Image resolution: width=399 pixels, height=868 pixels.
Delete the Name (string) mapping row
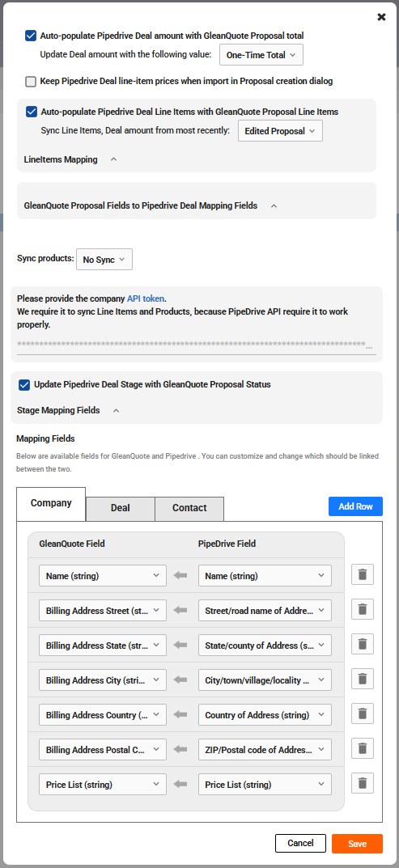click(x=363, y=574)
